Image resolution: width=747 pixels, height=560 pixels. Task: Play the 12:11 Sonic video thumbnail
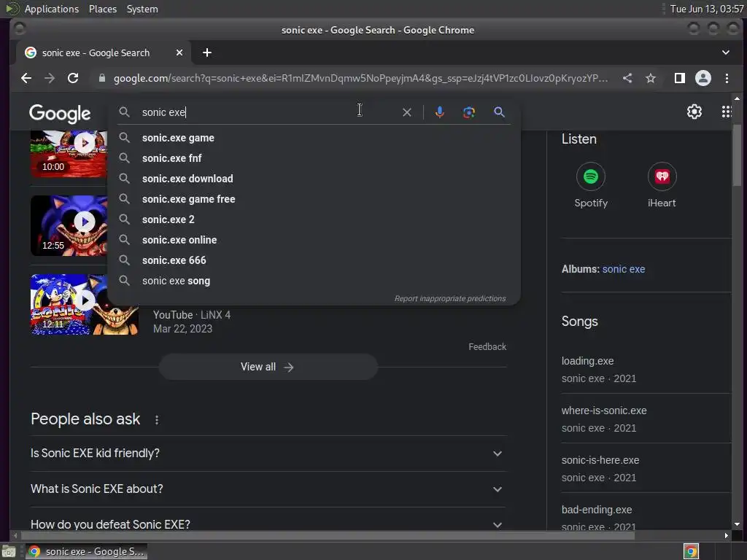85,305
